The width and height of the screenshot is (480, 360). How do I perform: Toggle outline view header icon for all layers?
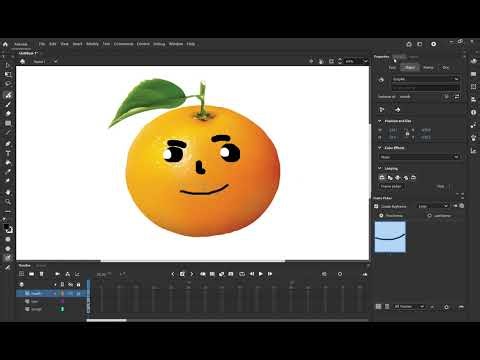click(62, 285)
